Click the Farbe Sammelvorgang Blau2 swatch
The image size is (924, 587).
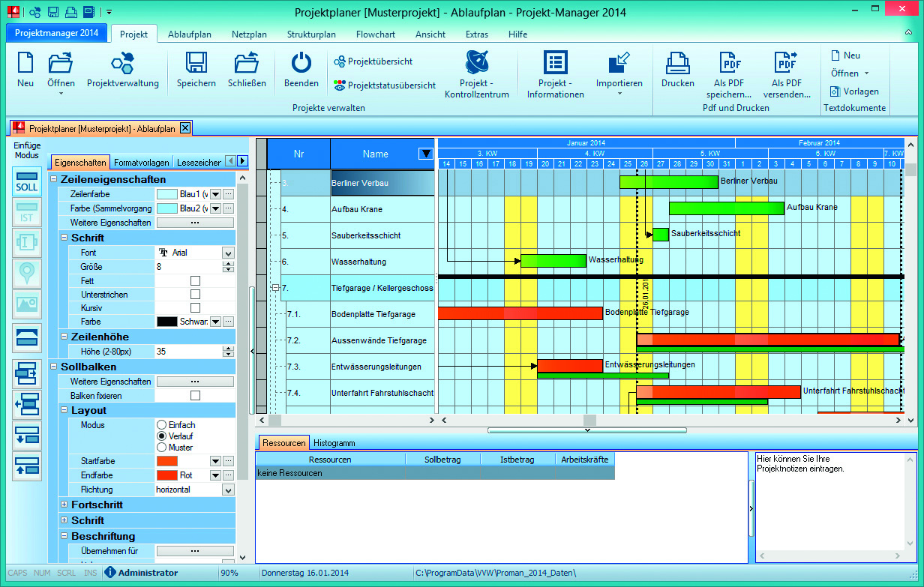tap(166, 208)
